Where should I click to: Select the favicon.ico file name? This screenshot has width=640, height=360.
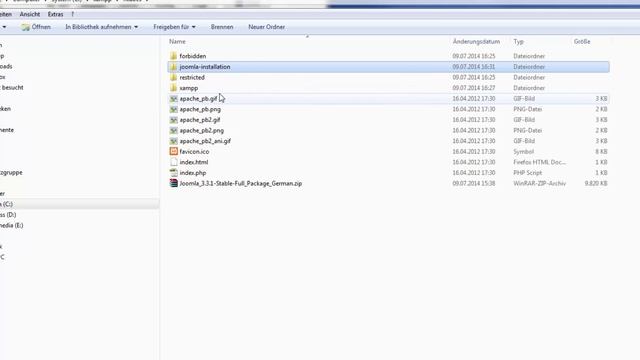194,151
